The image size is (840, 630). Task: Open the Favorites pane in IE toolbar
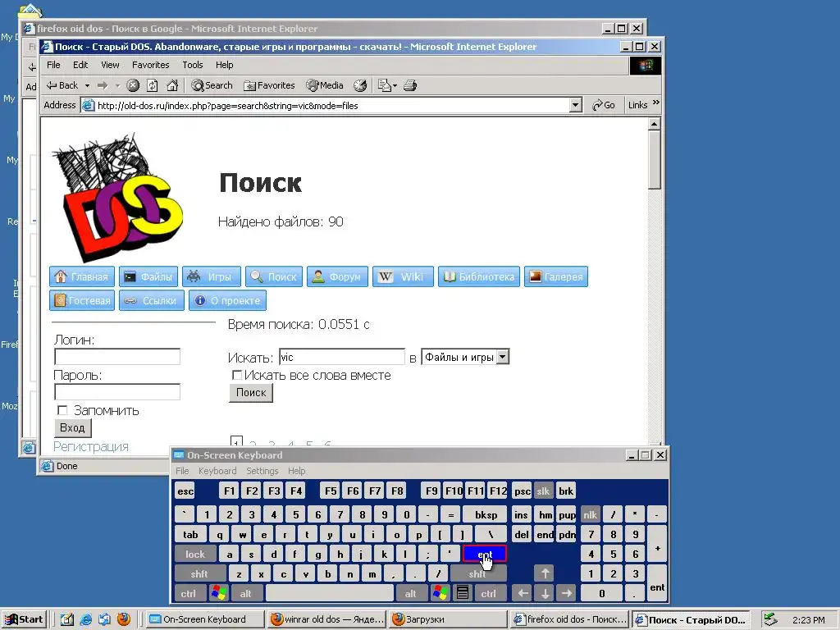click(269, 85)
